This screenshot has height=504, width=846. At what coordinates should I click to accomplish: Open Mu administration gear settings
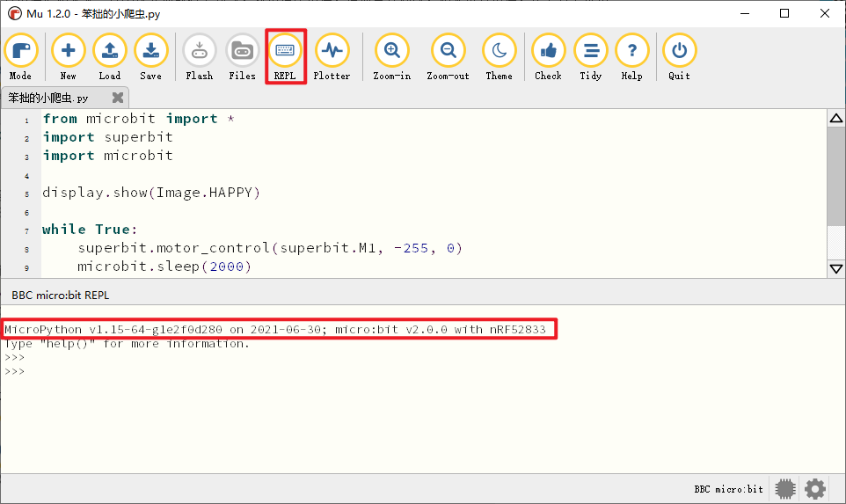[814, 489]
